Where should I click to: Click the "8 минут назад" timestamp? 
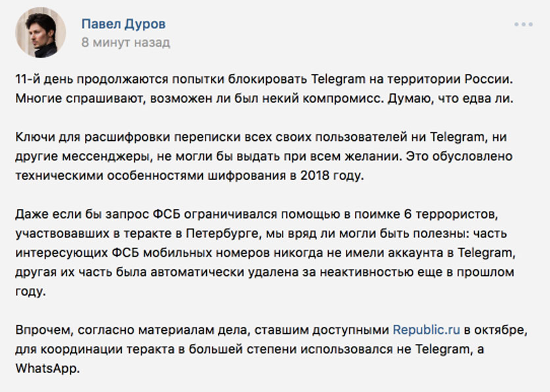tap(125, 43)
